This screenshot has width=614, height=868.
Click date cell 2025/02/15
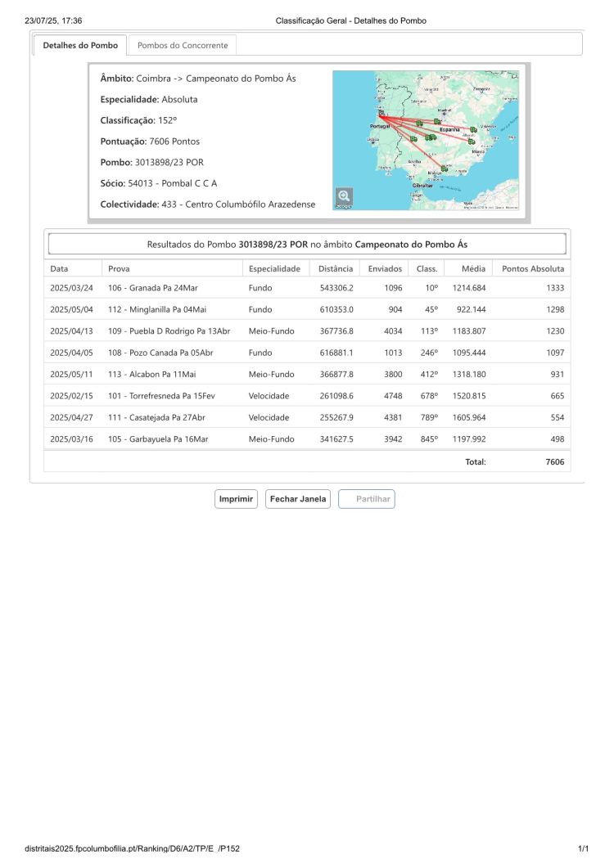(x=71, y=396)
